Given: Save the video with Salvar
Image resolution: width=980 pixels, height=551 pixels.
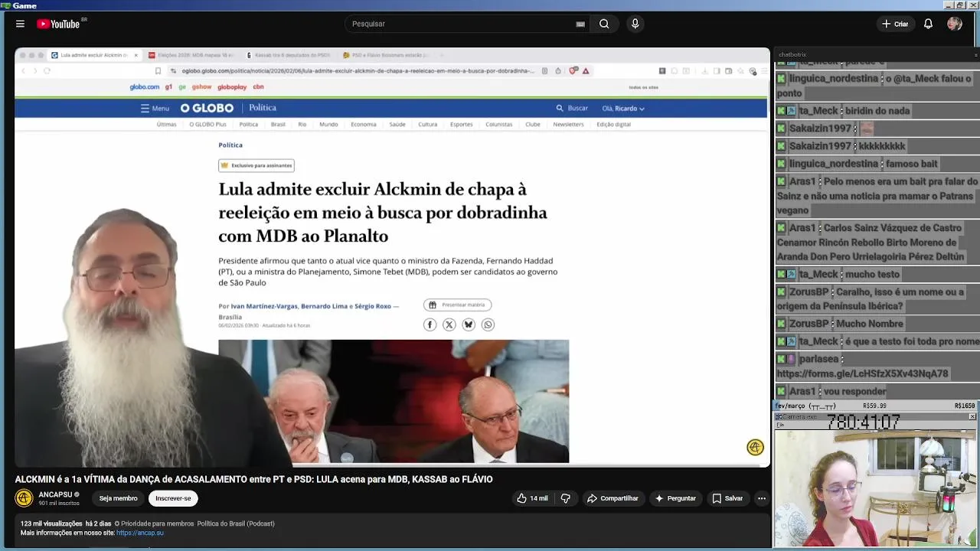Looking at the screenshot, I should [727, 498].
